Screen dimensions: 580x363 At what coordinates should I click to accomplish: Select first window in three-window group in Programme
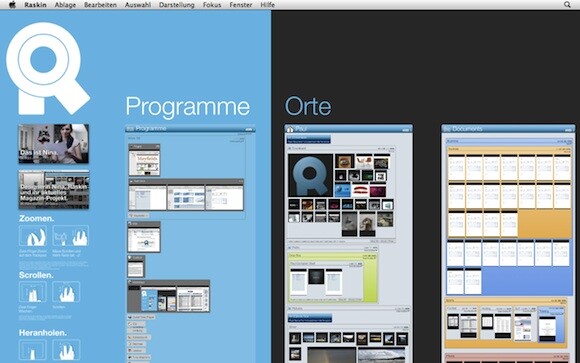click(x=147, y=198)
